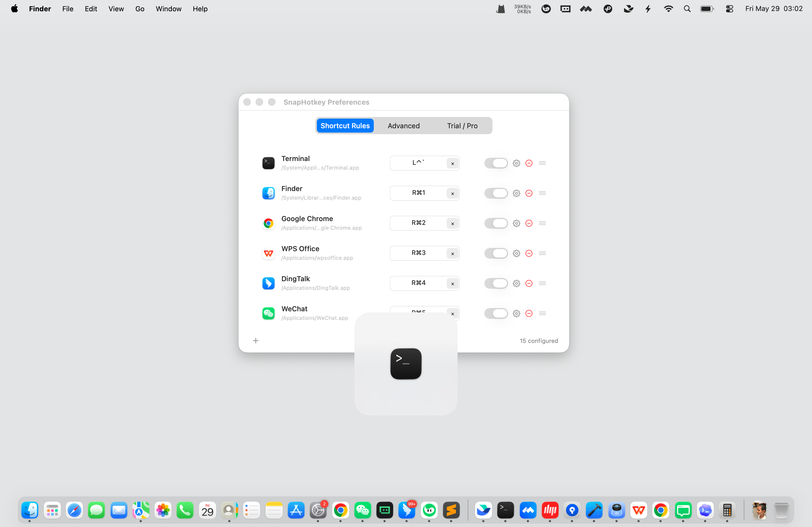812x527 pixels.
Task: Click the reorder handle for Finder row
Action: point(542,193)
